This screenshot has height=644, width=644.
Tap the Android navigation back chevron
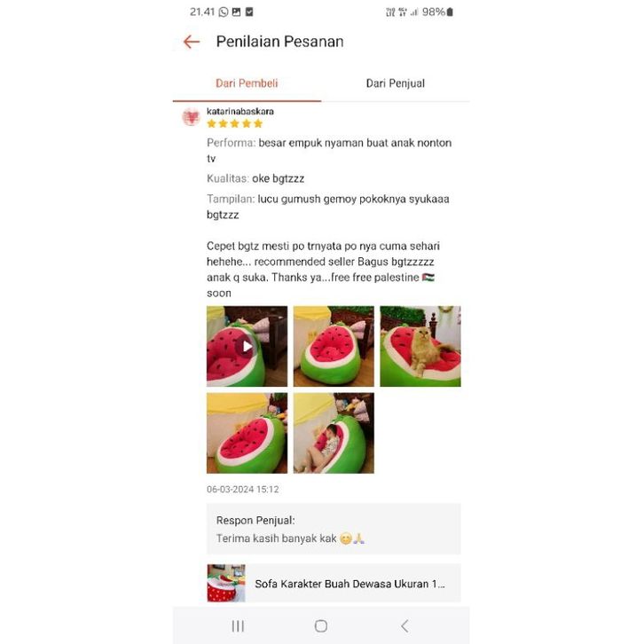[404, 626]
